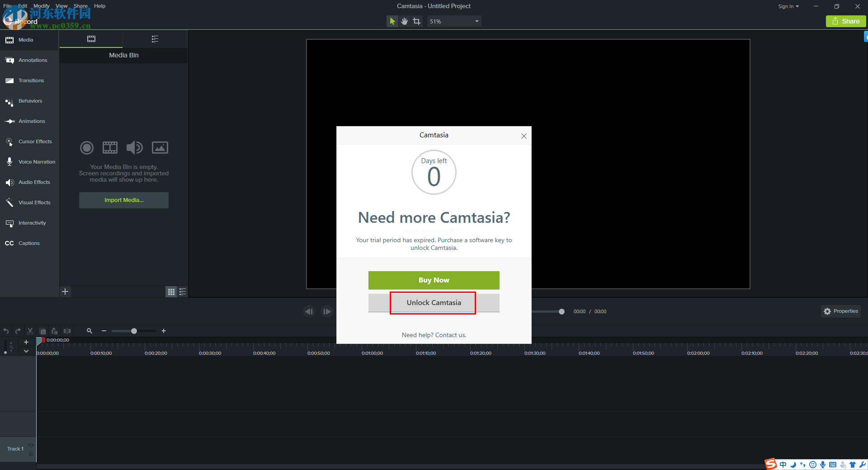Click the tray wrench settings icon

pos(863,465)
